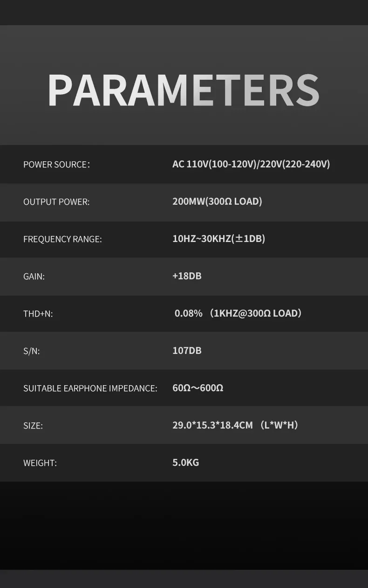Viewport: 368px width, 588px height.
Task: Click the Output Power label
Action: click(56, 202)
